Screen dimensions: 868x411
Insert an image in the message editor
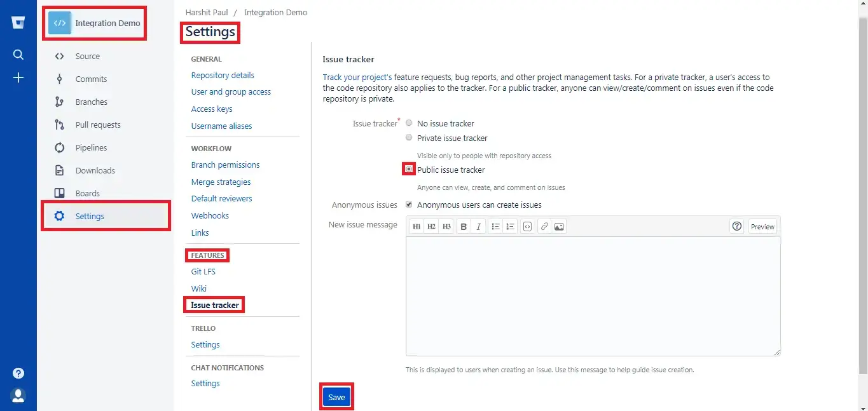559,227
